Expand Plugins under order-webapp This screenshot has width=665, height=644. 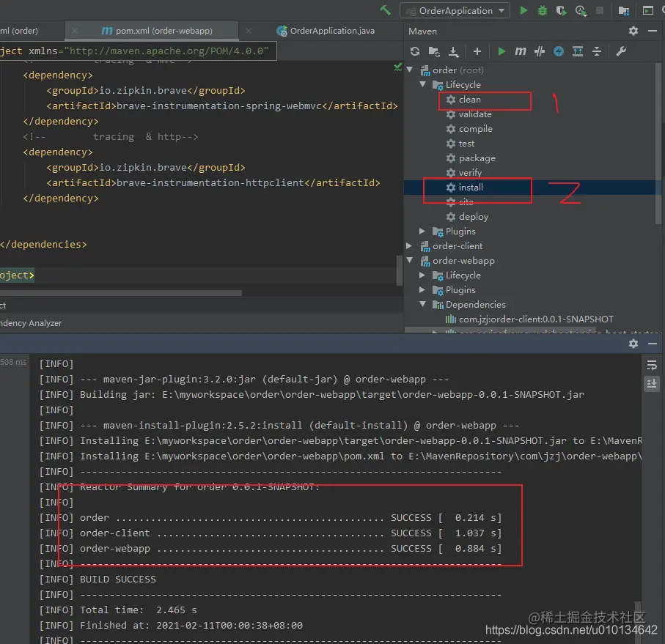click(x=422, y=289)
